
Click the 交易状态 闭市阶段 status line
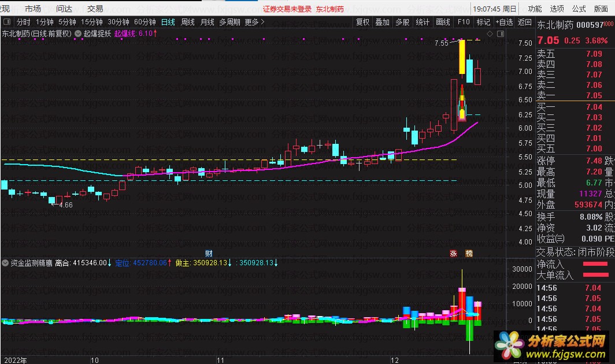pyautogui.click(x=575, y=252)
